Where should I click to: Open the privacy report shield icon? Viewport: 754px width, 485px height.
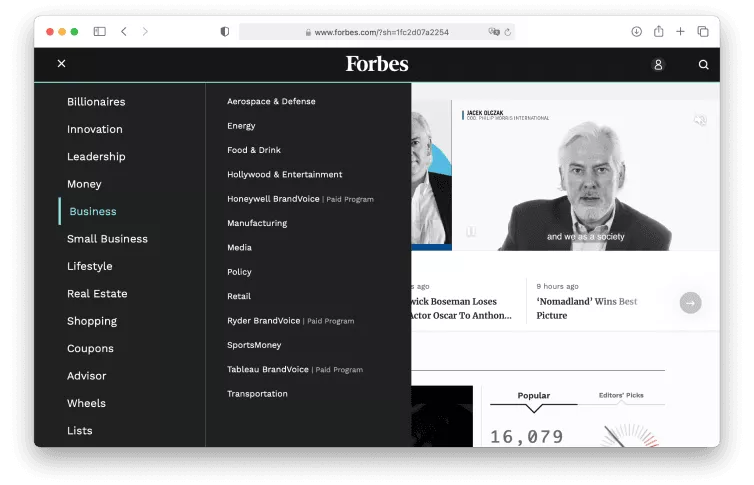pos(225,32)
